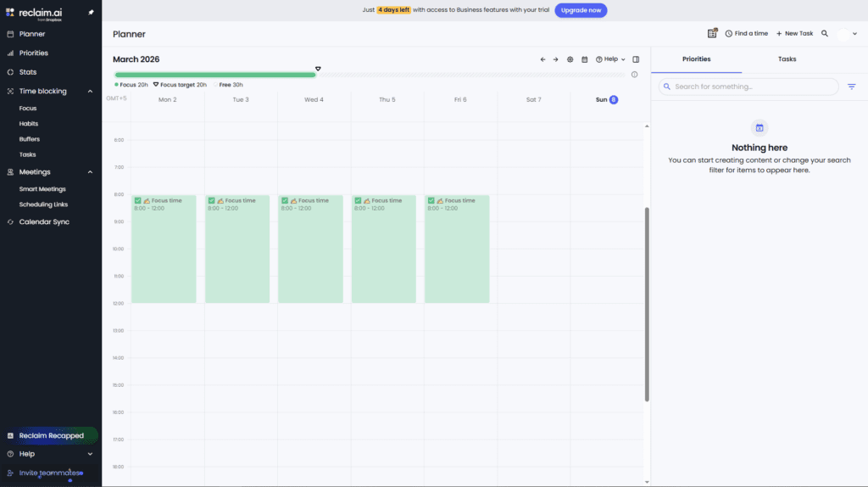Click the Upgrade now button
This screenshot has height=487, width=868.
[x=581, y=10]
